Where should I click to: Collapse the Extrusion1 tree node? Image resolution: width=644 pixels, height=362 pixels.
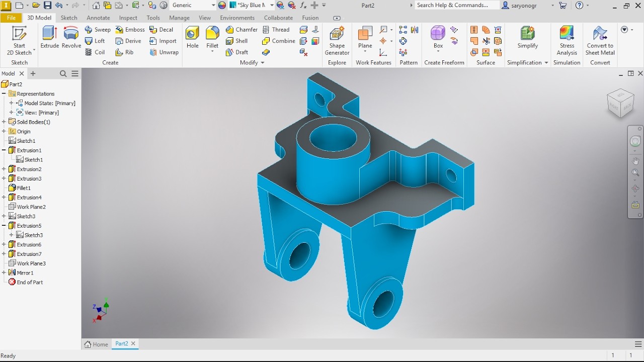[x=4, y=150]
